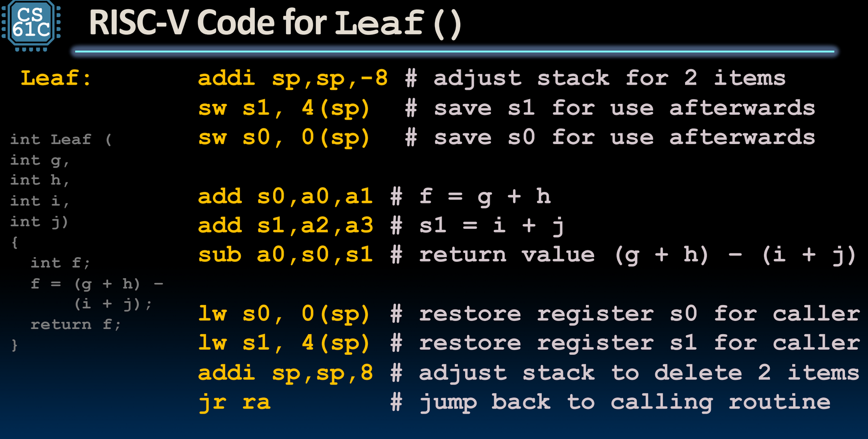Click the 'int f;' declaration line
Screen dimensions: 868x439
point(60,263)
